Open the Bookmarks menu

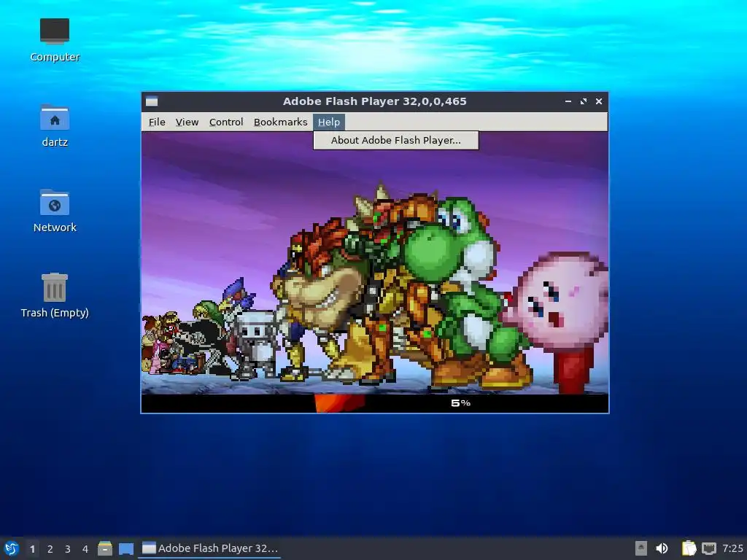click(280, 122)
